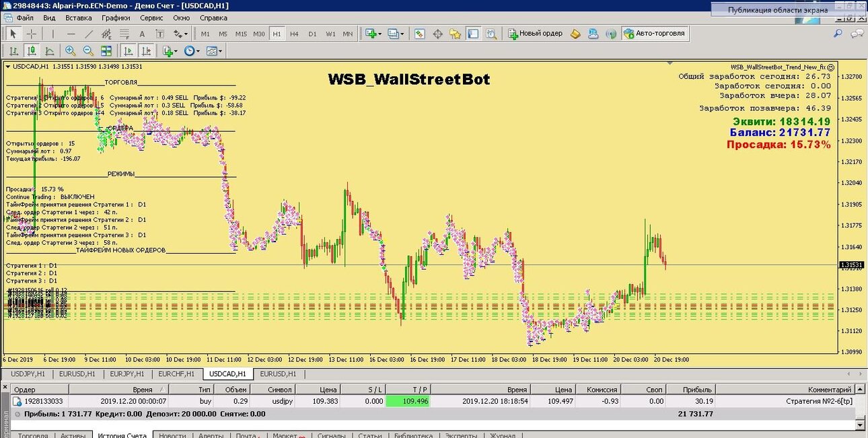
Task: Draw a horizontal line on chart
Action: [71, 34]
